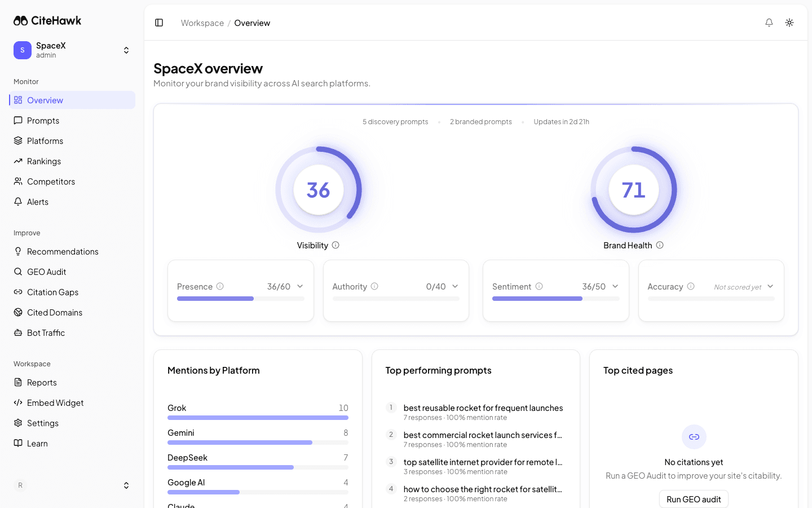Screen dimensions: 812x508
Task: Click the Authority info icon
Action: [x=374, y=286]
